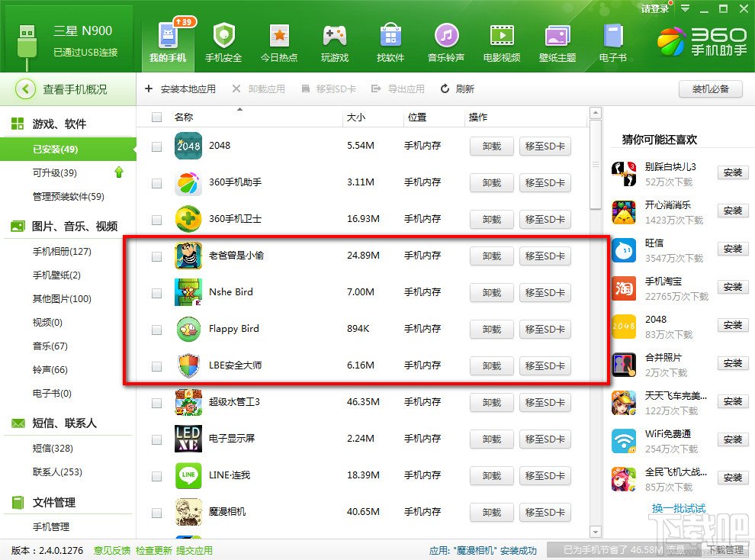The height and width of the screenshot is (560, 755).
Task: Tick the checkbox for 2048
Action: (x=156, y=146)
